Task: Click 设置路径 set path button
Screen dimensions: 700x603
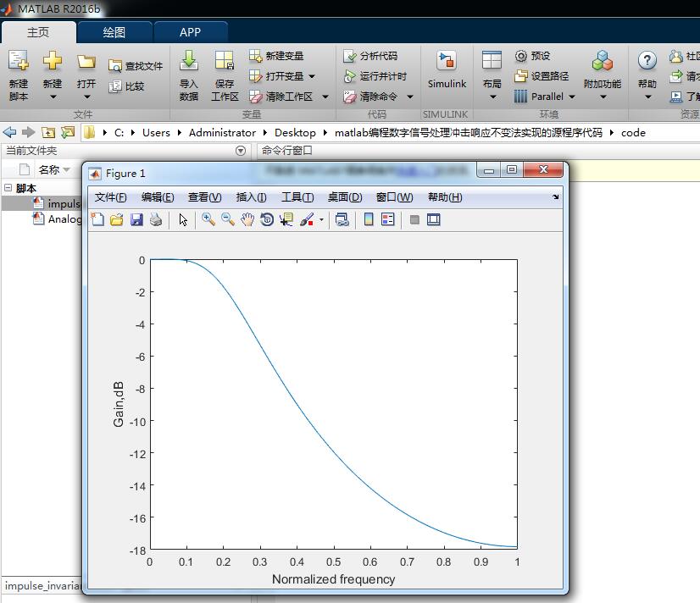Action: click(x=542, y=76)
